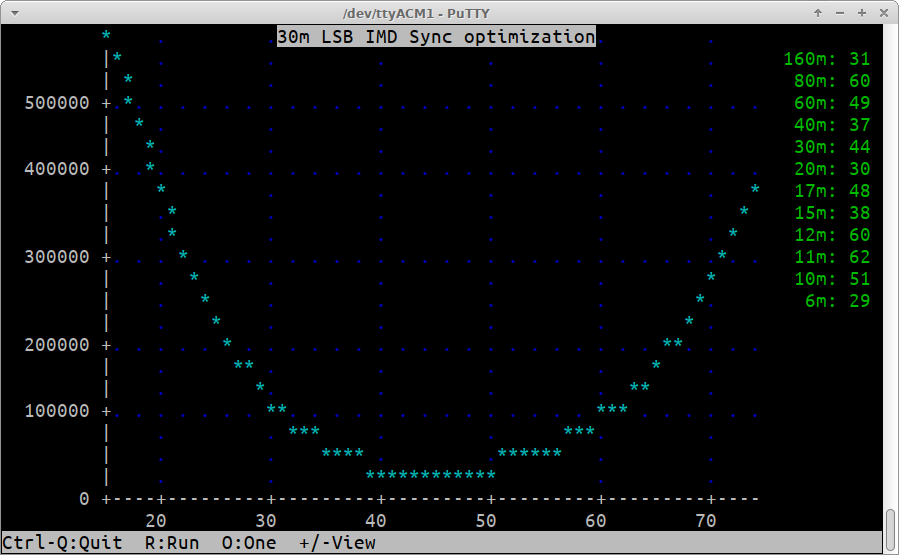Image resolution: width=899 pixels, height=555 pixels.
Task: Close the PuTTY window
Action: pyautogui.click(x=882, y=13)
